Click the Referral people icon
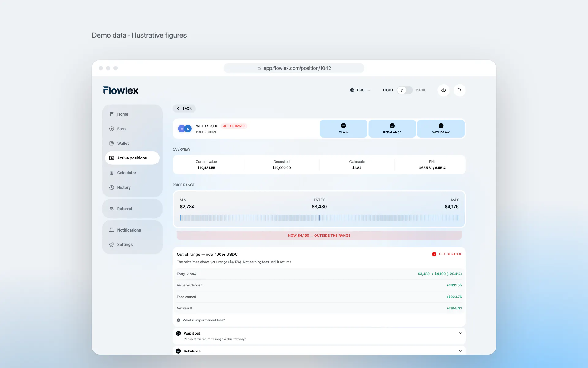This screenshot has height=368, width=588. tap(111, 209)
